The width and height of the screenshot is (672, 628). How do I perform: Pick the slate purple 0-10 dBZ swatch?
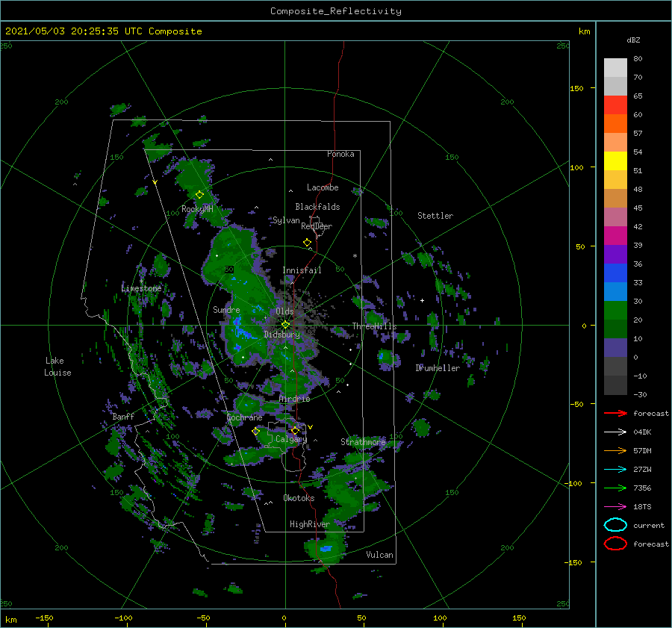point(615,348)
